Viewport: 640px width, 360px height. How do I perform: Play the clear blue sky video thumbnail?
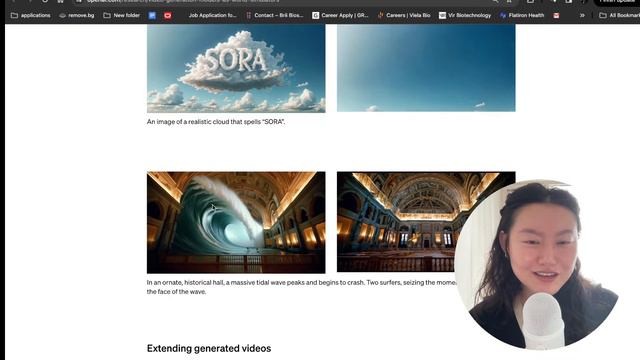(x=426, y=68)
